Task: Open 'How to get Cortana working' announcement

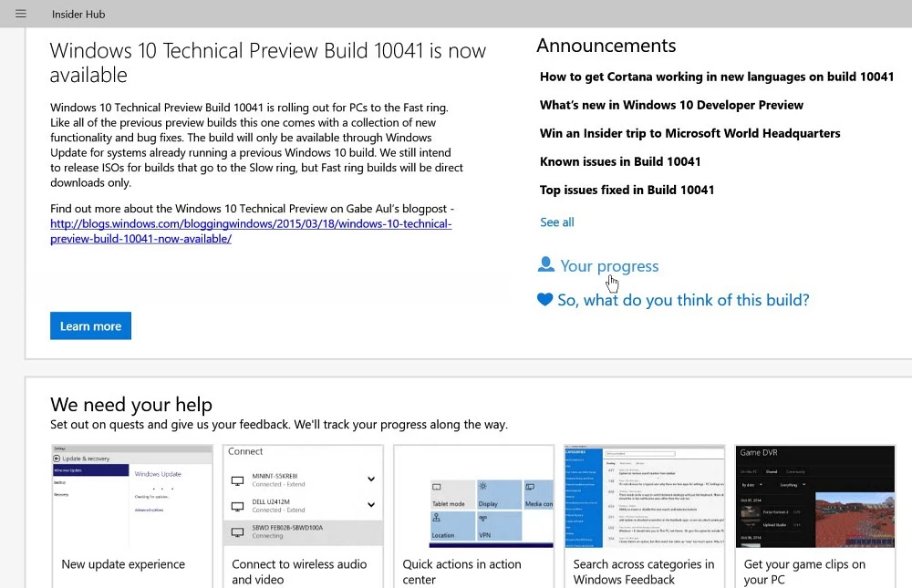Action: [717, 77]
